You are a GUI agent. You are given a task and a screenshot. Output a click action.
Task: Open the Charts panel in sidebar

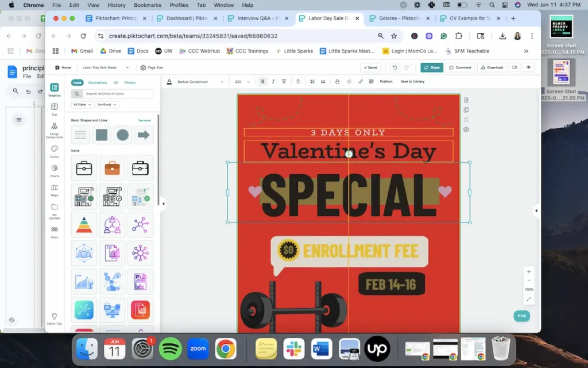[x=55, y=170]
